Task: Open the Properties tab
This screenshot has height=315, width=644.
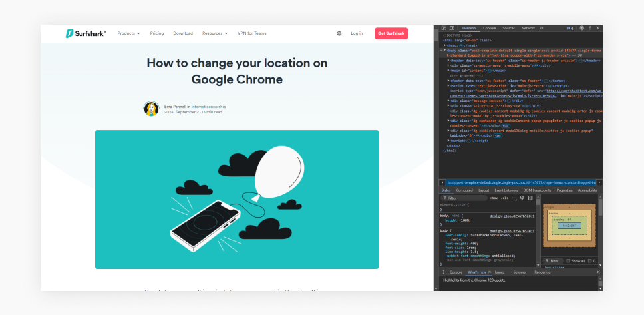Action: click(x=564, y=190)
